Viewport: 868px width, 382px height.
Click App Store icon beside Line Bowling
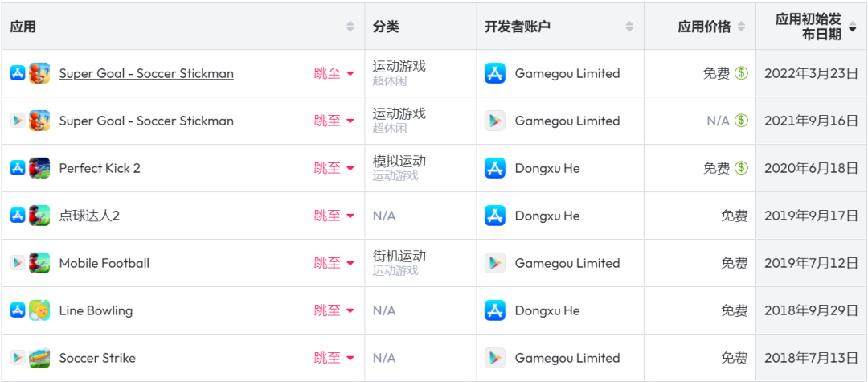[18, 310]
